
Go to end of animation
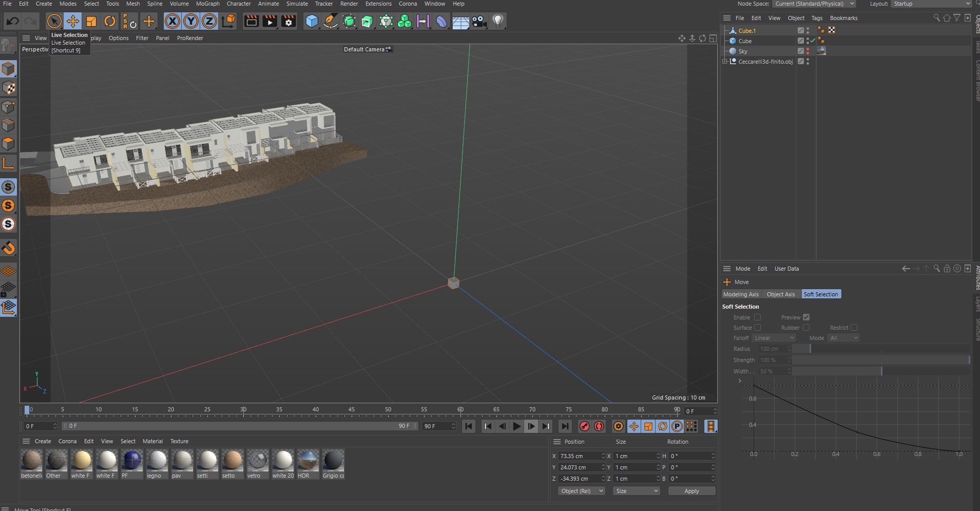click(565, 426)
